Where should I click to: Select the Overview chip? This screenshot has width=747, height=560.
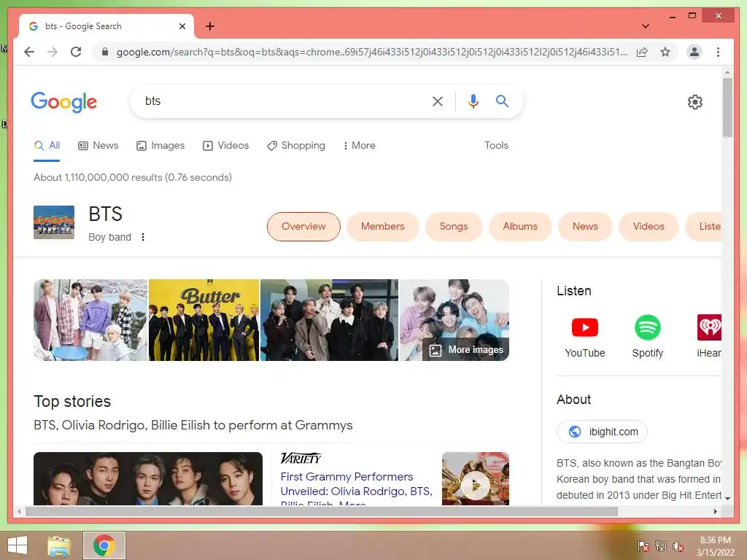coord(303,227)
